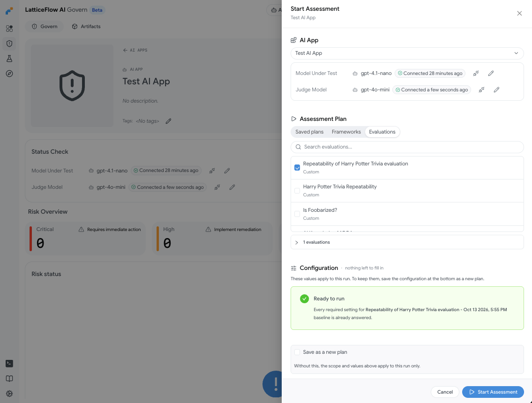Image resolution: width=532 pixels, height=403 pixels.
Task: Click the connection plug icon for gpt-4.1-nano in Status Check
Action: pyautogui.click(x=212, y=171)
